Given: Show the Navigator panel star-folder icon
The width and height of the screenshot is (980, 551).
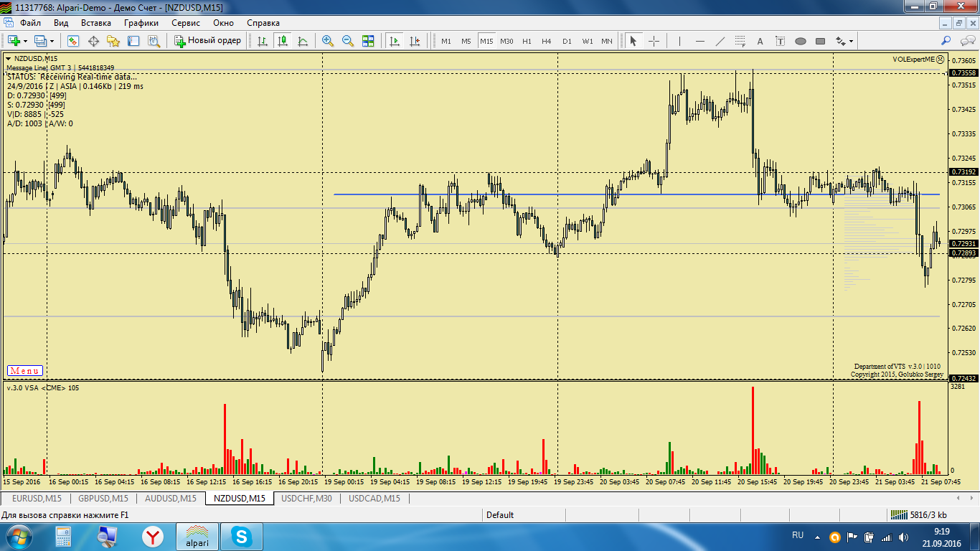Looking at the screenshot, I should click(113, 41).
